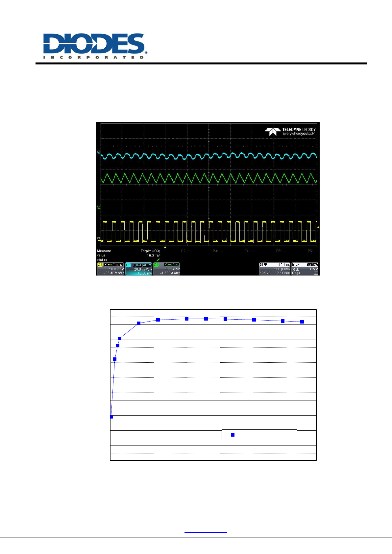Open the C3 channel descriptor box
The image size is (392, 554).
tap(139, 269)
